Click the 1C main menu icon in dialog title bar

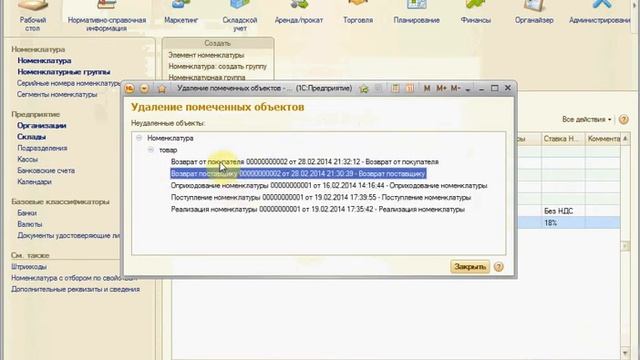click(x=129, y=88)
